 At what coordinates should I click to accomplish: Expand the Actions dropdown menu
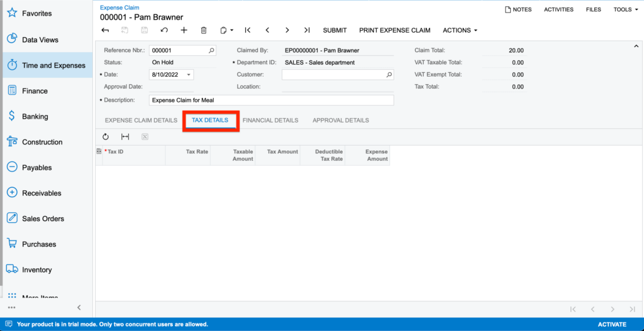coord(460,30)
